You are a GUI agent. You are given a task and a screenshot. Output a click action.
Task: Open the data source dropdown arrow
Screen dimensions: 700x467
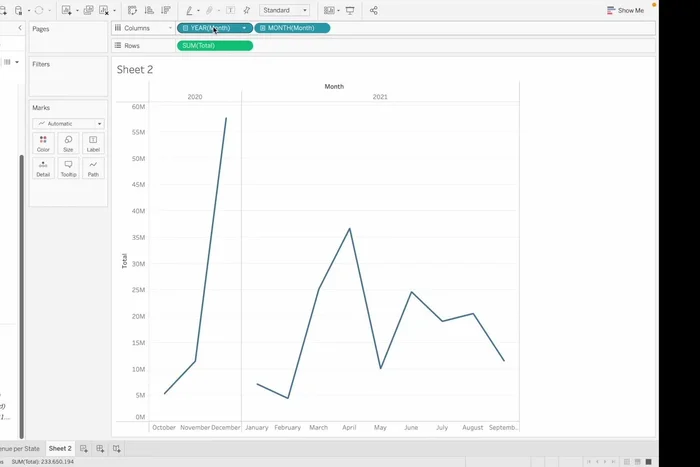(29, 10)
